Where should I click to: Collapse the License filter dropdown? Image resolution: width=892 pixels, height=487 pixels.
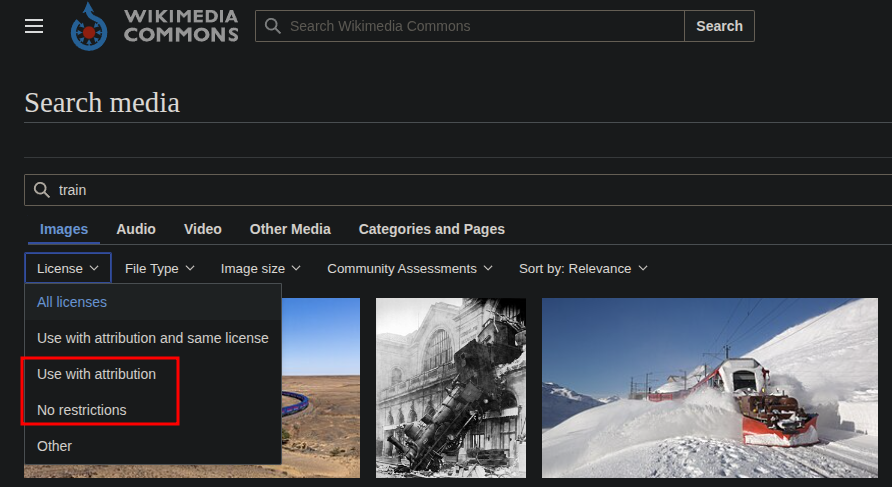coord(68,269)
